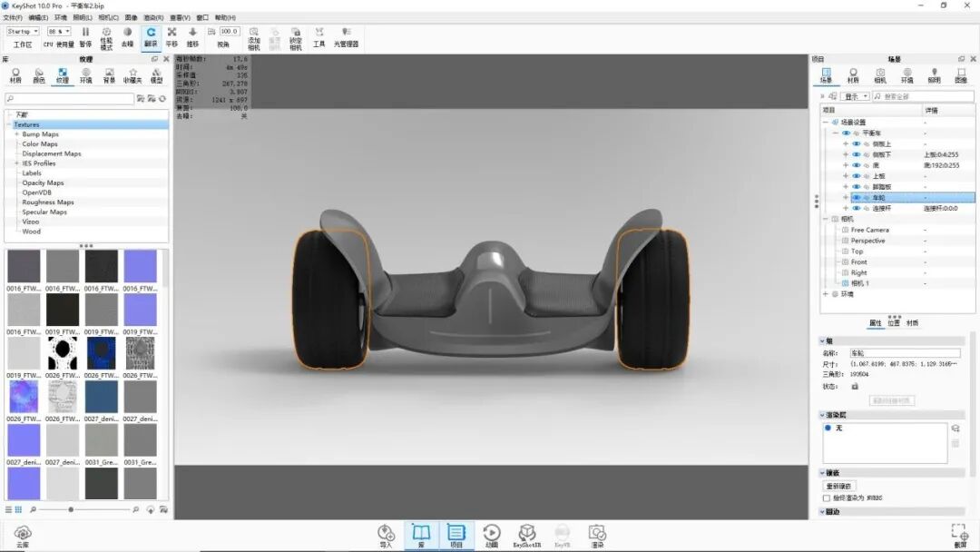
Task: Click the Lock Camera (锁定相机) icon
Action: (296, 38)
